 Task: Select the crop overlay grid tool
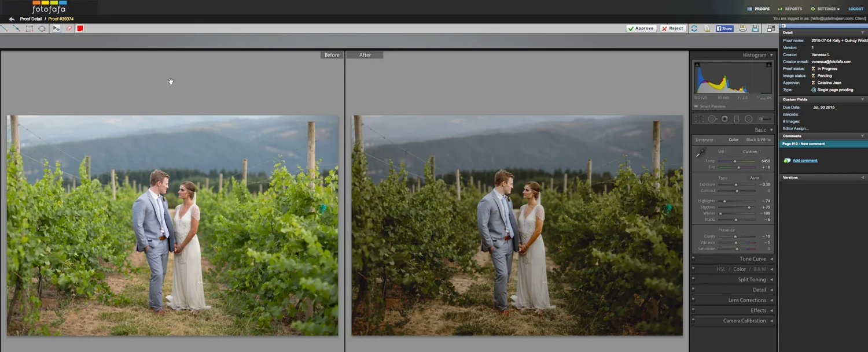click(699, 119)
